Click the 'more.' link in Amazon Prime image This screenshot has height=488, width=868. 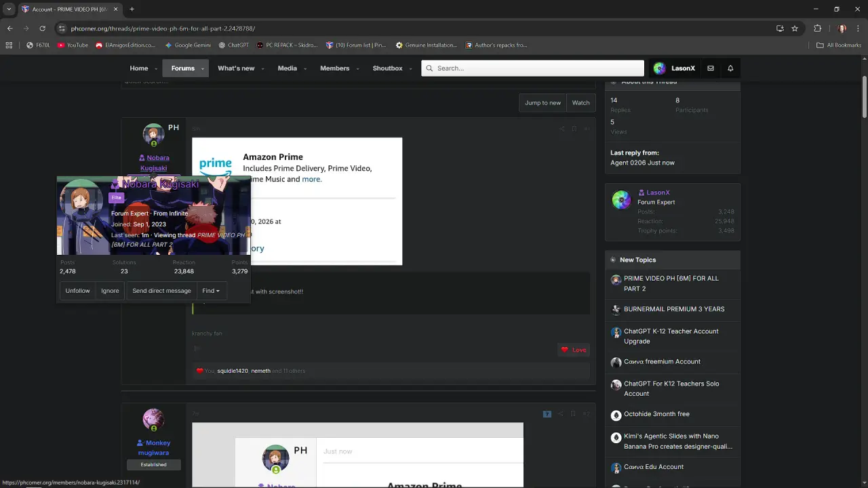[x=311, y=180]
